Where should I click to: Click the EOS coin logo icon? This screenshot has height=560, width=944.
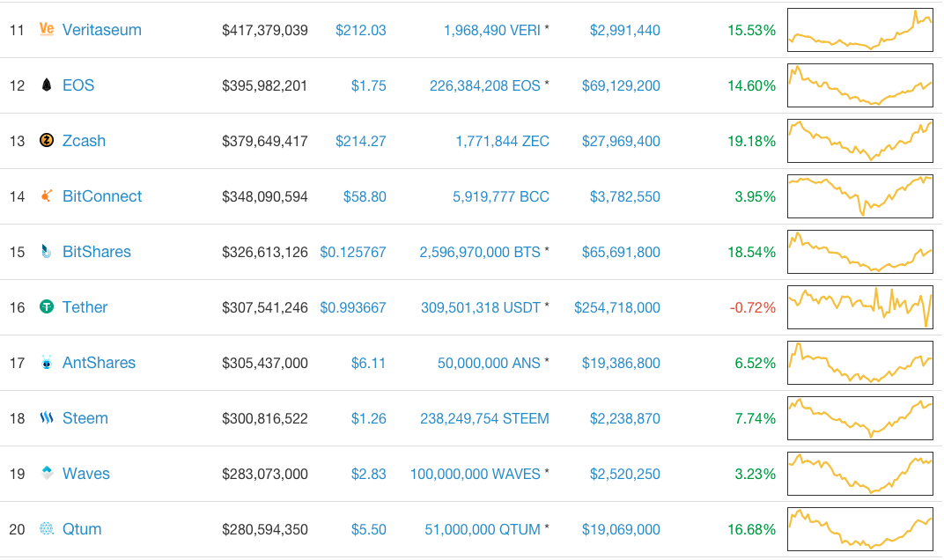point(47,85)
